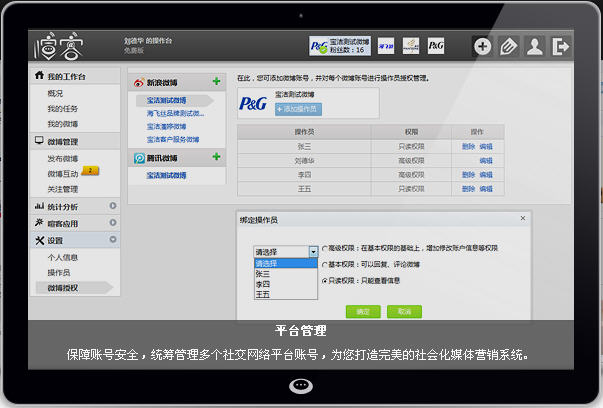Click the home icon beside 我的工作台
The width and height of the screenshot is (603, 408).
point(39,75)
